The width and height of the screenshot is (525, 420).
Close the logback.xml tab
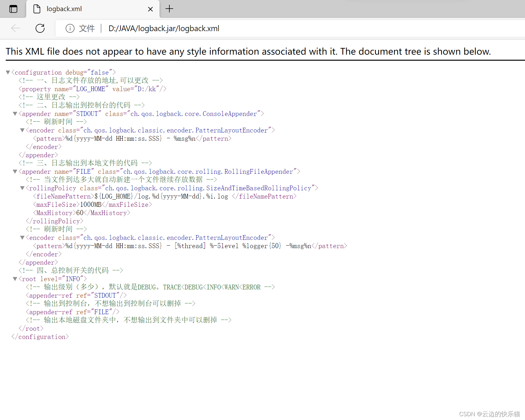click(x=150, y=9)
